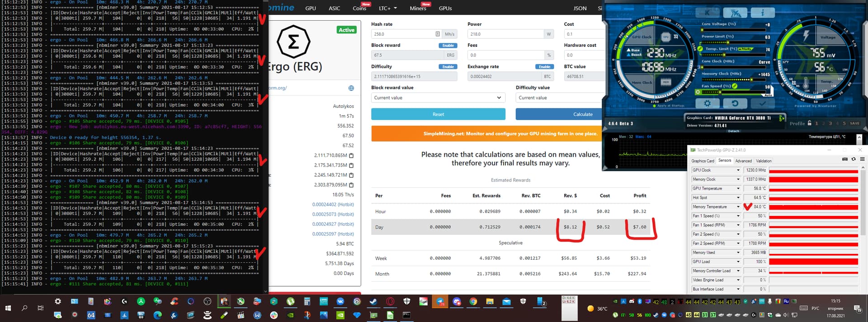Click the Reset button on calculator
868x322 pixels.
click(438, 114)
